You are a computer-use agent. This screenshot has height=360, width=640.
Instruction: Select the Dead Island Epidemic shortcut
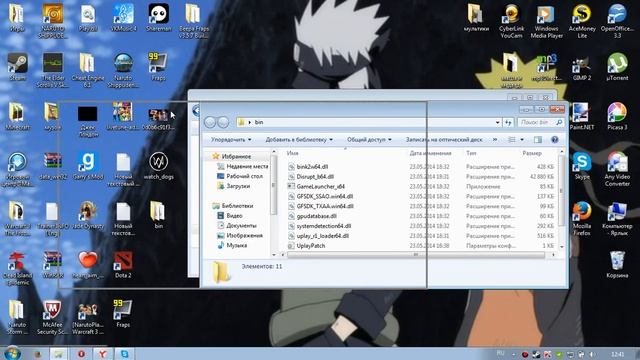[x=17, y=268]
